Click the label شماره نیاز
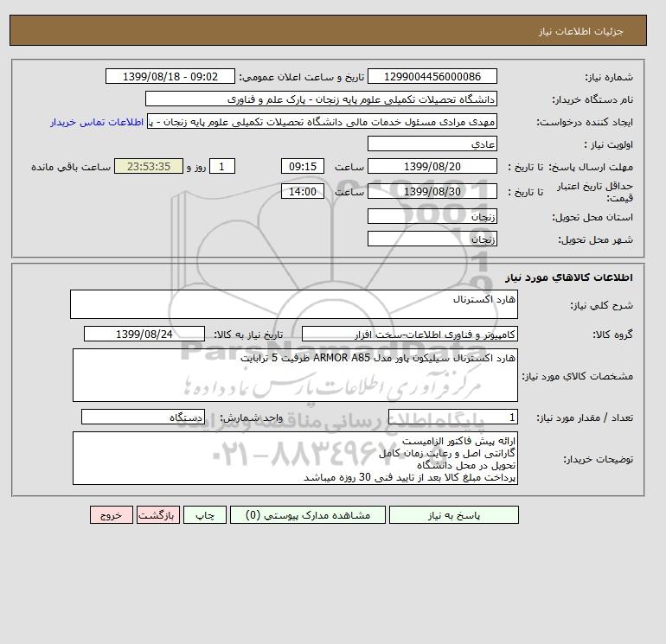 609,77
